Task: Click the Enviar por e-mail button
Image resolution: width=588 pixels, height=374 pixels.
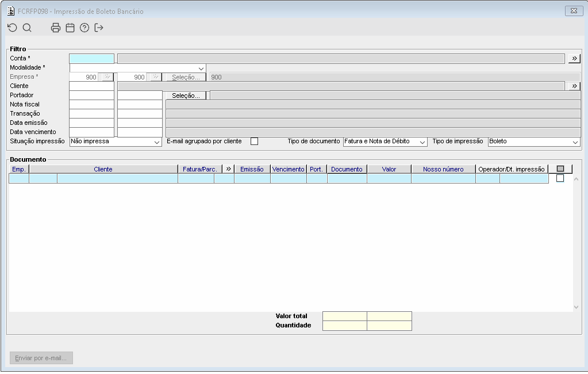Action: tap(41, 358)
